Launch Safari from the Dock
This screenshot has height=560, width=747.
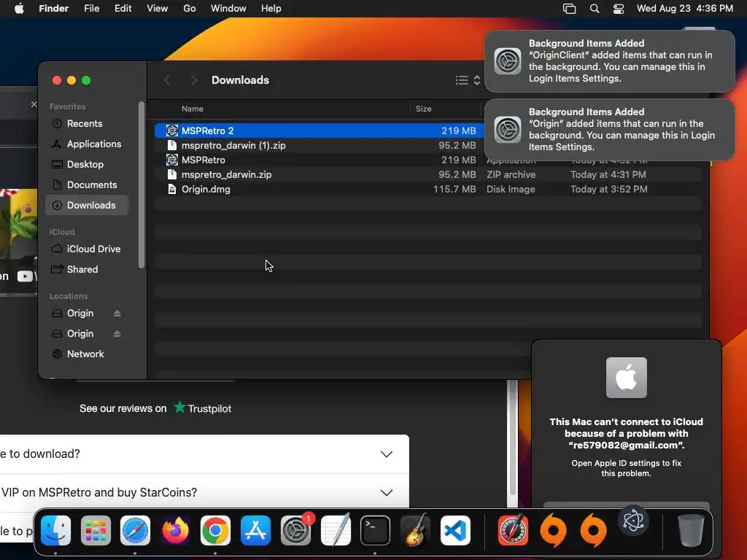point(135,530)
